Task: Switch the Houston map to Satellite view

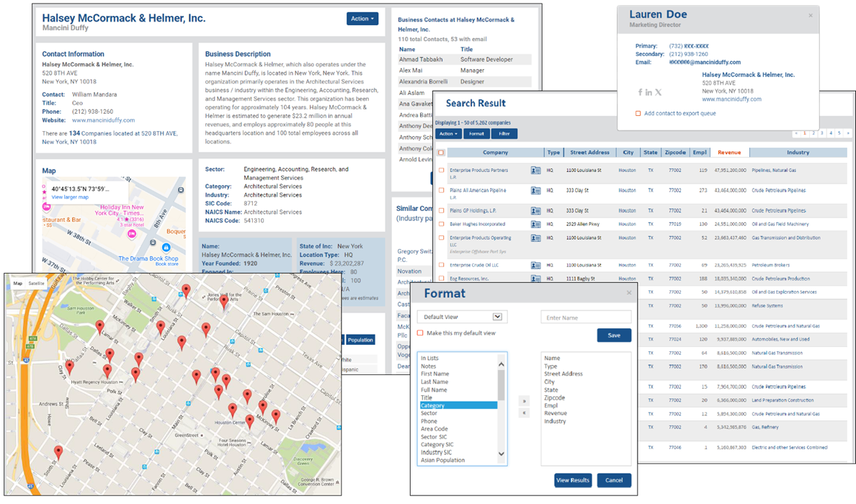Action: point(37,284)
